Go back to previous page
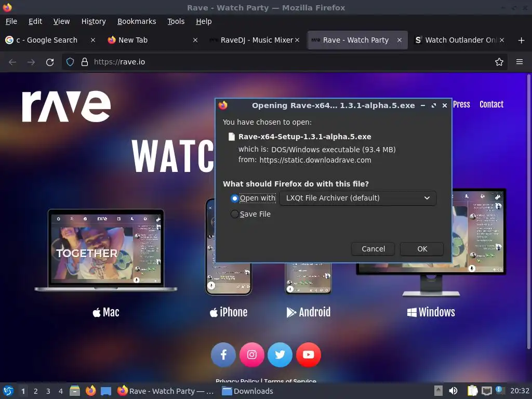This screenshot has width=532, height=399. 12,62
